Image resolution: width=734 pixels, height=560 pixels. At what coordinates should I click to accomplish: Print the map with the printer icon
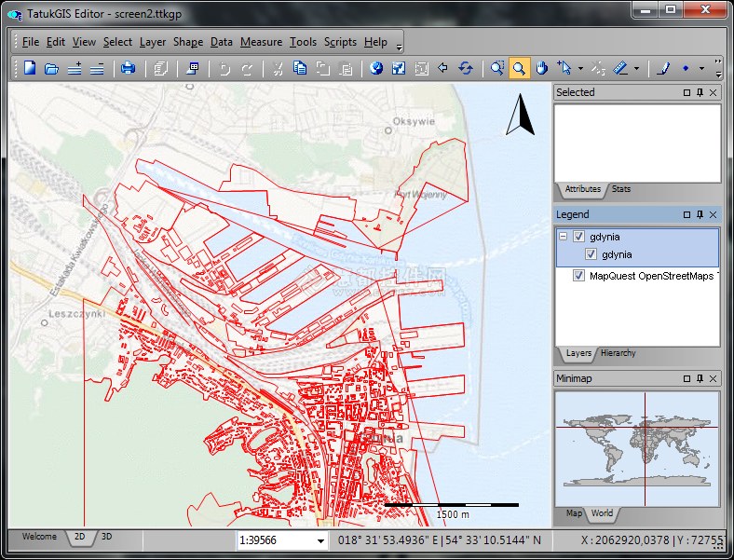[x=128, y=68]
